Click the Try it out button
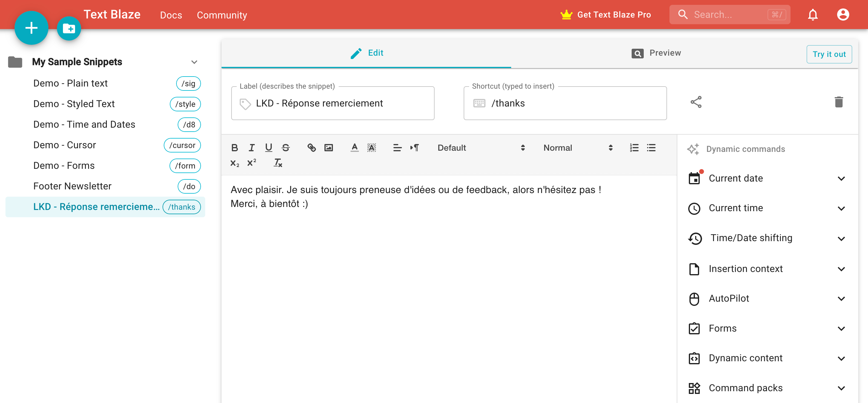This screenshot has width=868, height=403. tap(829, 54)
